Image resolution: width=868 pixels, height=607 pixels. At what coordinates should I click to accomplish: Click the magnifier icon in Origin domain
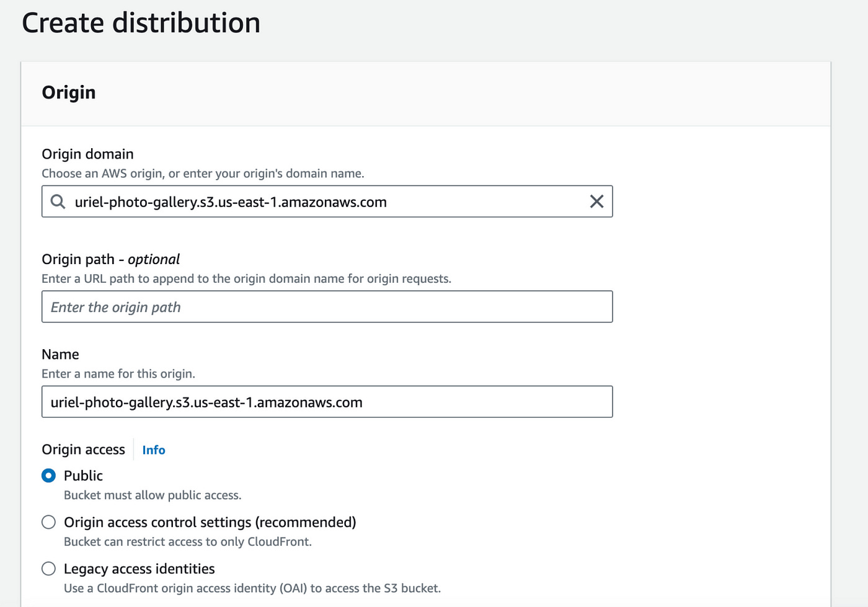(x=58, y=202)
